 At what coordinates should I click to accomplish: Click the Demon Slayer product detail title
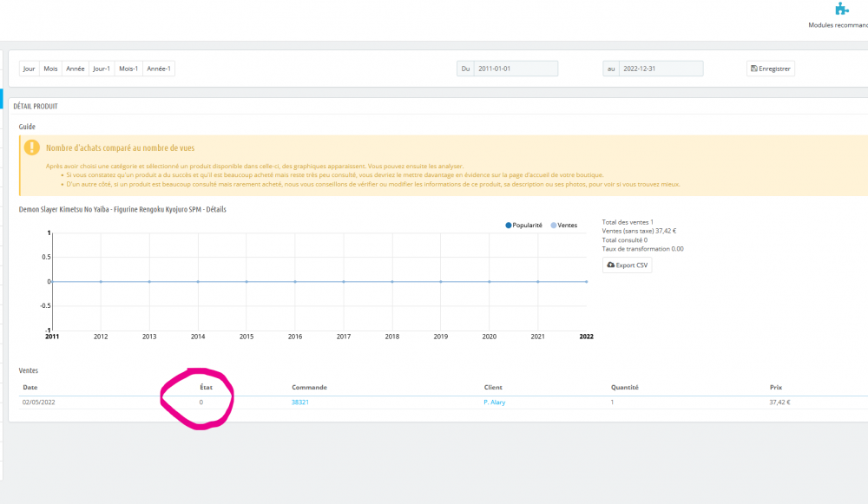[x=122, y=209]
